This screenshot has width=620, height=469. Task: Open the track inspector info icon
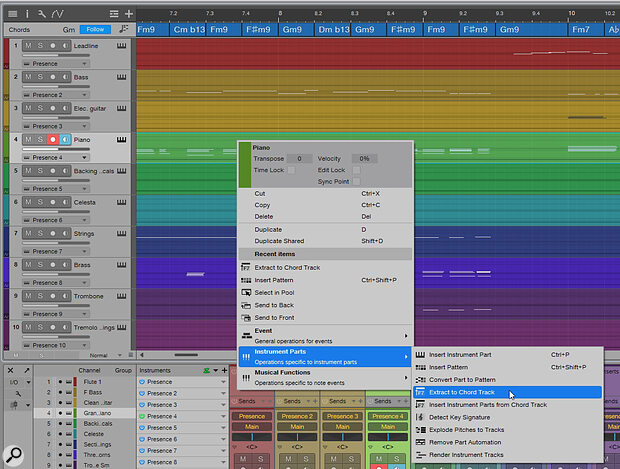point(29,12)
